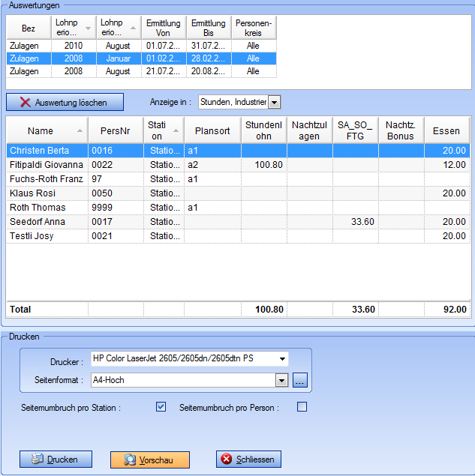Enable Seitenumbruch pro Person checkbox
The image size is (475, 476).
click(302, 407)
